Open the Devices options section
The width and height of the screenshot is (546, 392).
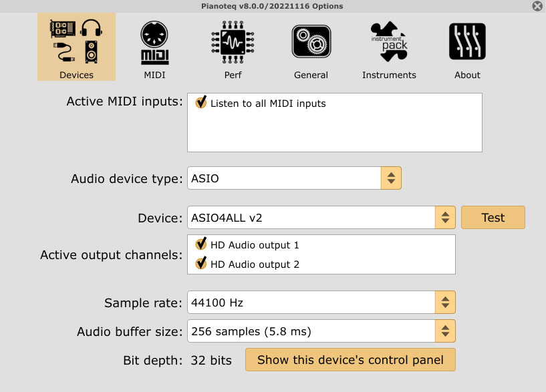click(76, 47)
